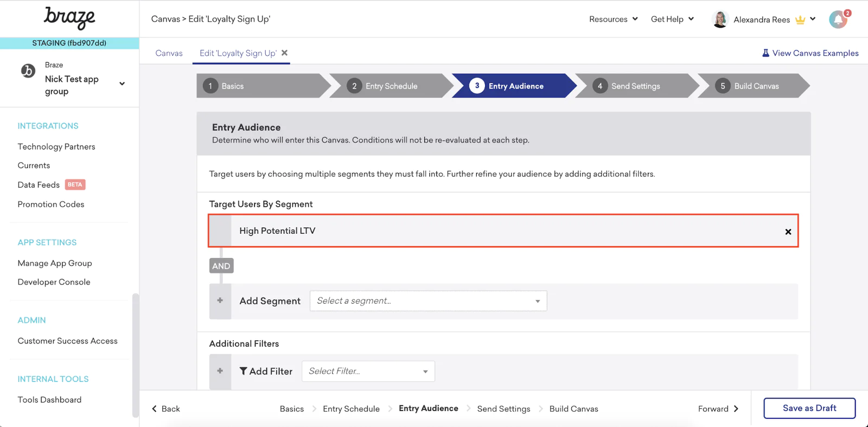Click the step 5 circle in Build Canvas
Image resolution: width=868 pixels, height=427 pixels.
pos(722,86)
